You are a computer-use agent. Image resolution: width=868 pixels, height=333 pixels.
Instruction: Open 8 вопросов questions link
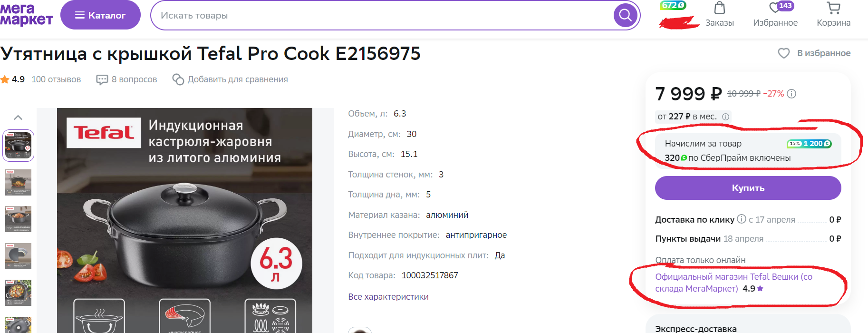(134, 79)
